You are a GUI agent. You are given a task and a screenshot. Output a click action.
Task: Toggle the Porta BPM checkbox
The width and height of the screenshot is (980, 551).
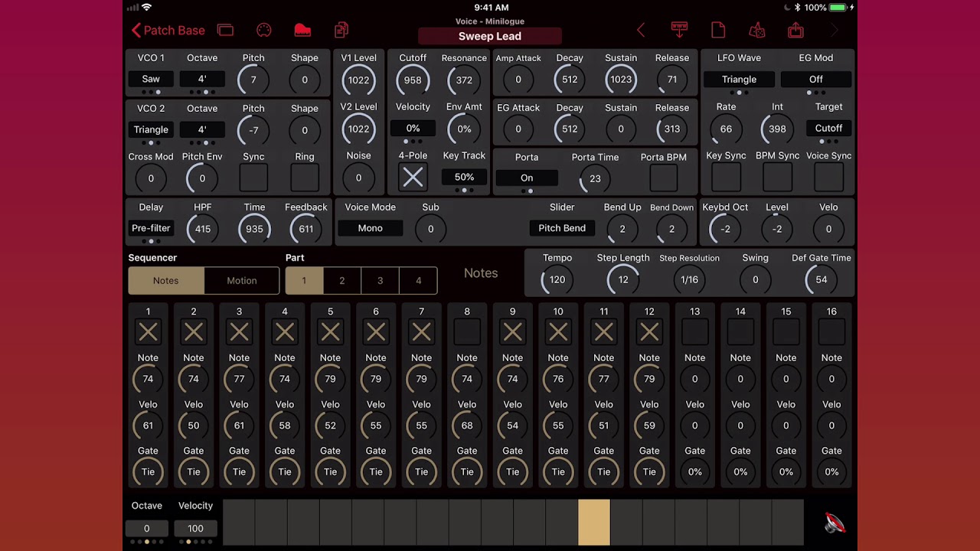664,178
